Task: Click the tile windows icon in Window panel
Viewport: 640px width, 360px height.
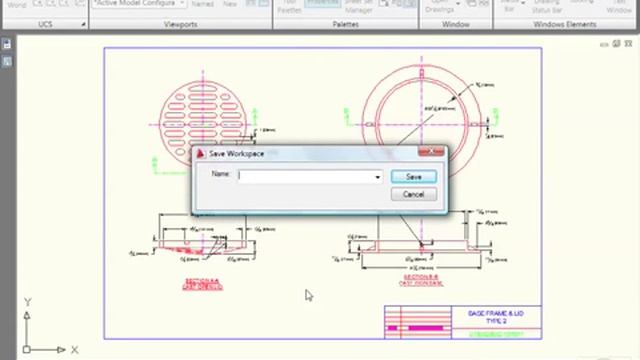Action: point(484,3)
